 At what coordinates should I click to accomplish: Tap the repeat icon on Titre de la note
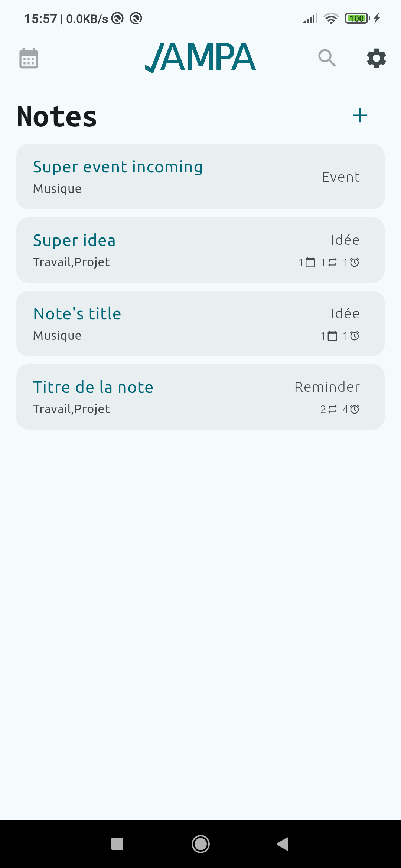(x=332, y=410)
